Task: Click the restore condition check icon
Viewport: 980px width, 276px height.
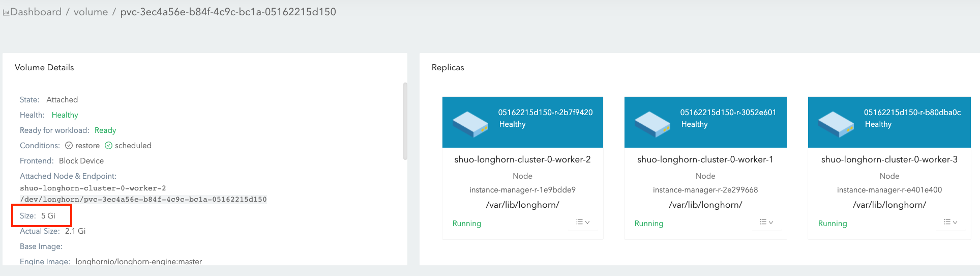Action: 69,146
